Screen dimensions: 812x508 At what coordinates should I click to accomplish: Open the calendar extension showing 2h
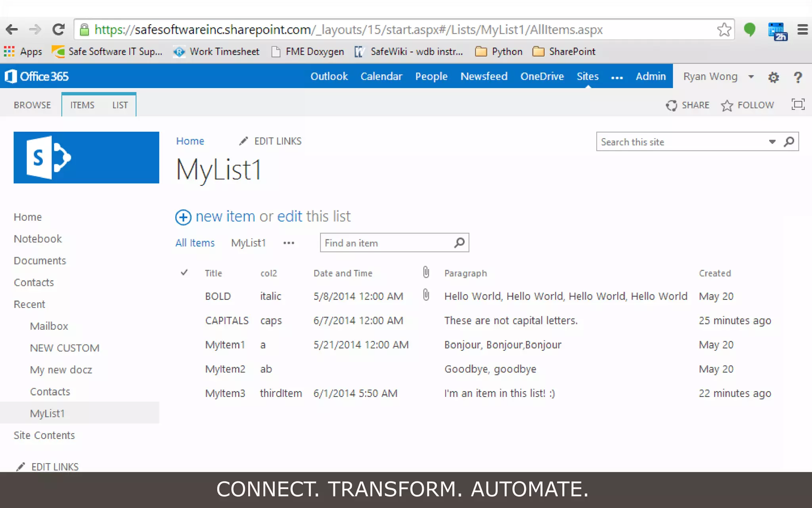pyautogui.click(x=777, y=31)
